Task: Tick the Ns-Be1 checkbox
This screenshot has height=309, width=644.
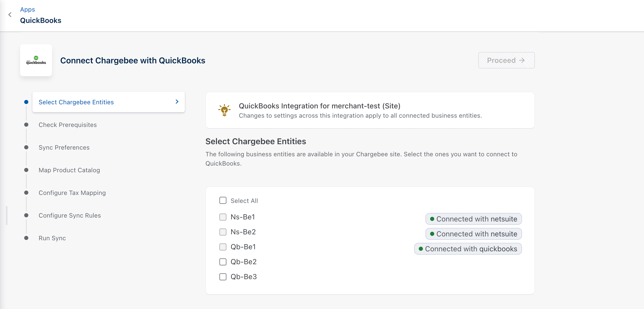Action: pos(223,217)
